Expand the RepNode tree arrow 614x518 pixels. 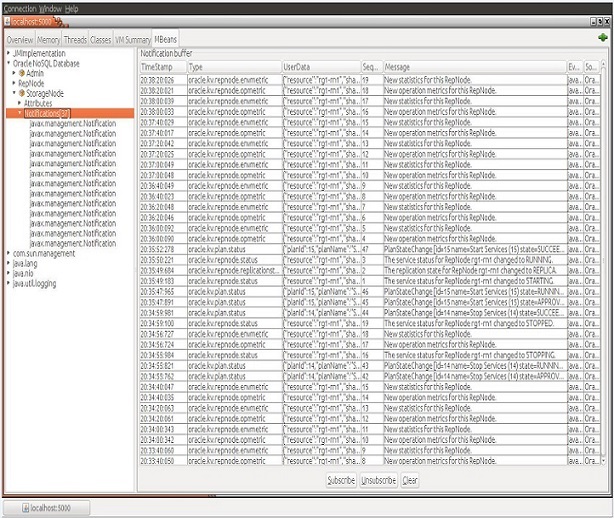(14, 83)
